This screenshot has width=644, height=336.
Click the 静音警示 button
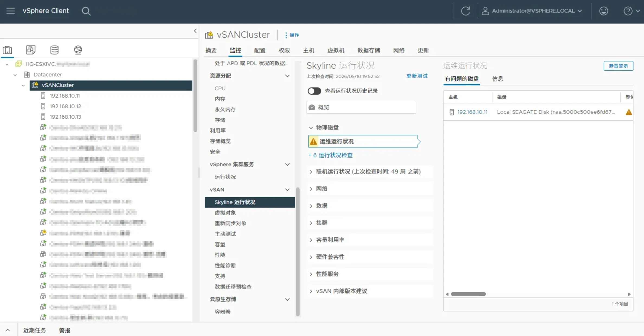tap(618, 66)
